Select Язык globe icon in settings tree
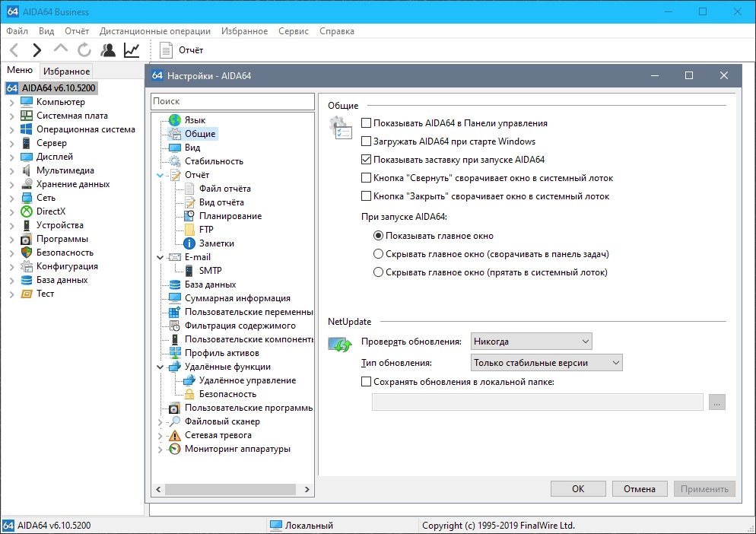This screenshot has height=534, width=756. (x=174, y=120)
